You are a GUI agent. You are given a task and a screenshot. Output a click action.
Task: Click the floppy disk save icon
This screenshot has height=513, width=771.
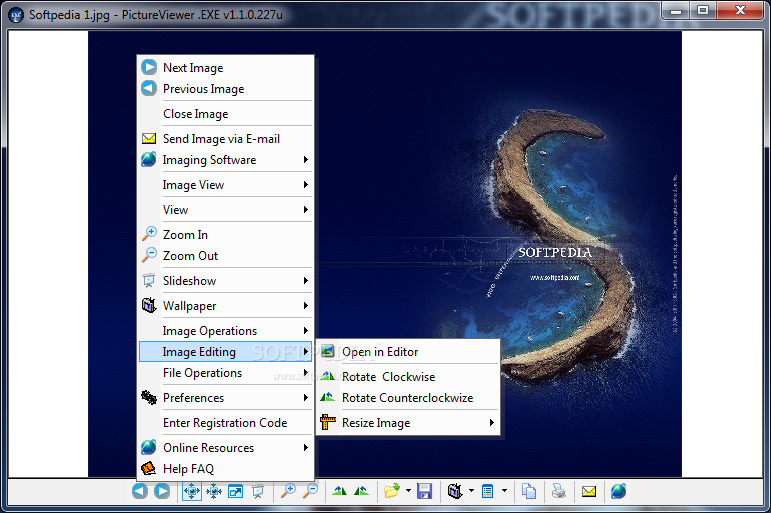pos(424,491)
